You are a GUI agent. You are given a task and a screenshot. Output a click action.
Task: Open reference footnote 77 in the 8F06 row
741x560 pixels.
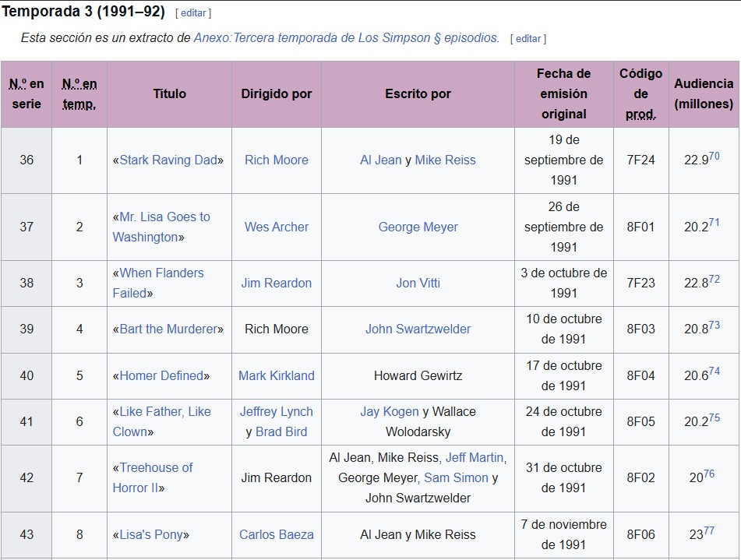(709, 530)
